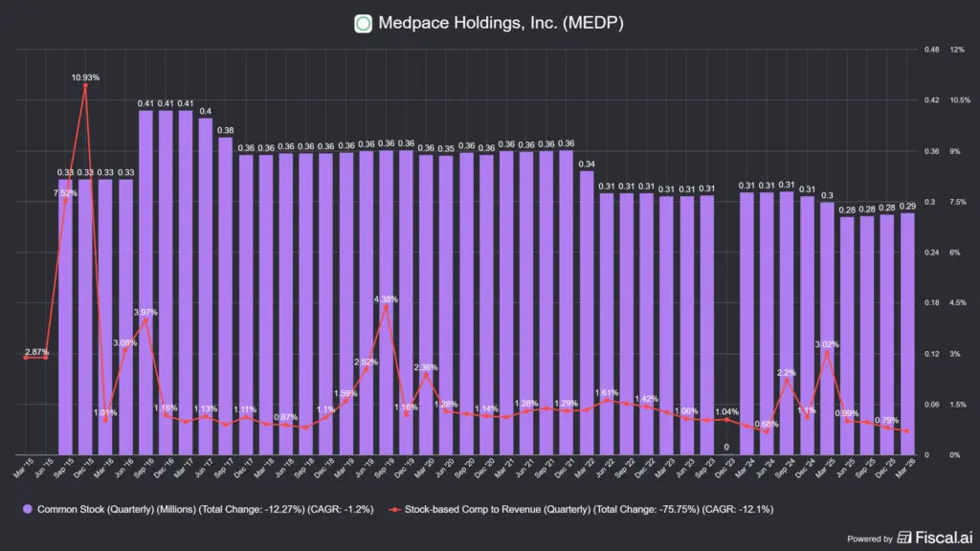Image resolution: width=980 pixels, height=551 pixels.
Task: Select the 1.59% data label
Action: click(345, 393)
